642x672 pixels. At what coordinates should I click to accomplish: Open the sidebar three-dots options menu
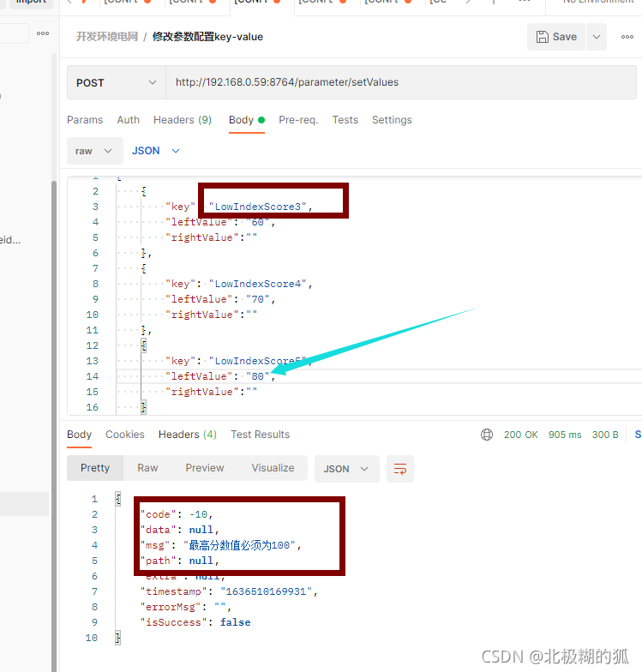(x=43, y=33)
